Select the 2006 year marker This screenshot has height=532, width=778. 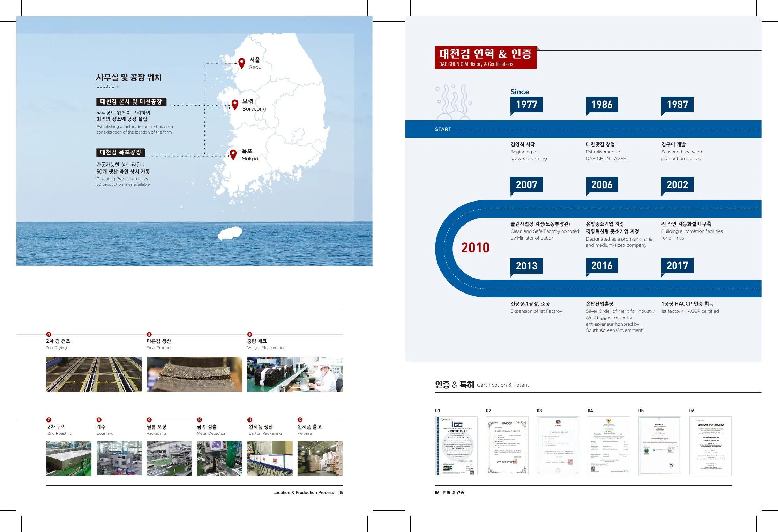click(x=602, y=185)
